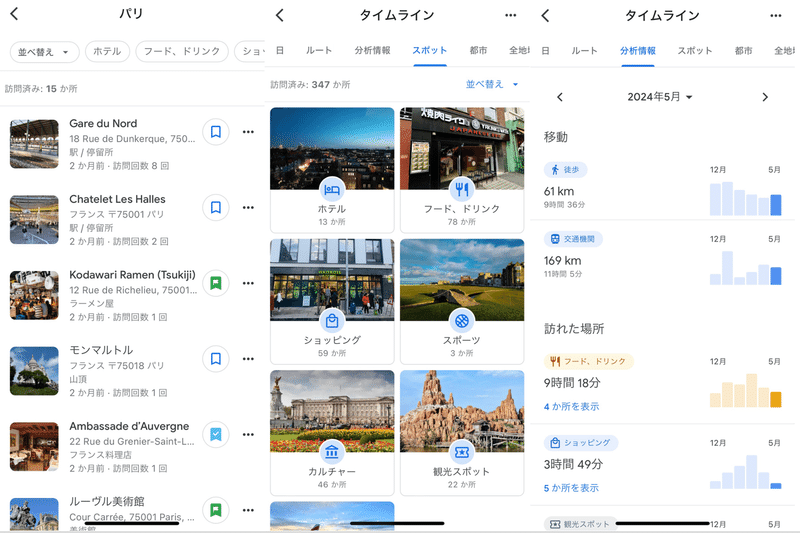Go to the next month
800x533 pixels.
tap(765, 97)
